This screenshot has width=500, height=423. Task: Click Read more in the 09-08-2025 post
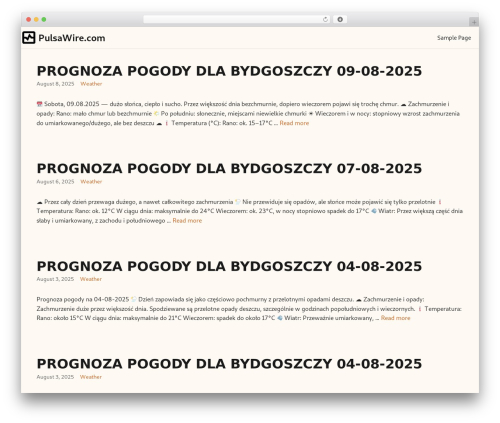(x=294, y=123)
